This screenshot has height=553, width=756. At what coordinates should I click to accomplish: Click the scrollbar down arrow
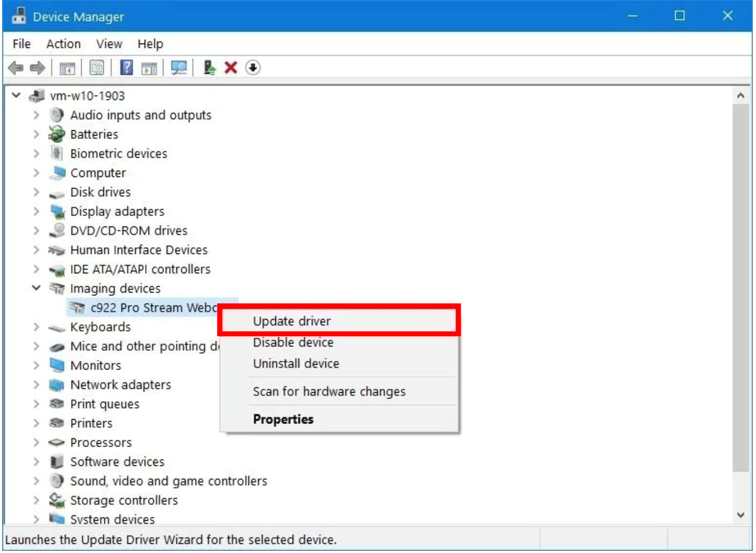[x=741, y=515]
